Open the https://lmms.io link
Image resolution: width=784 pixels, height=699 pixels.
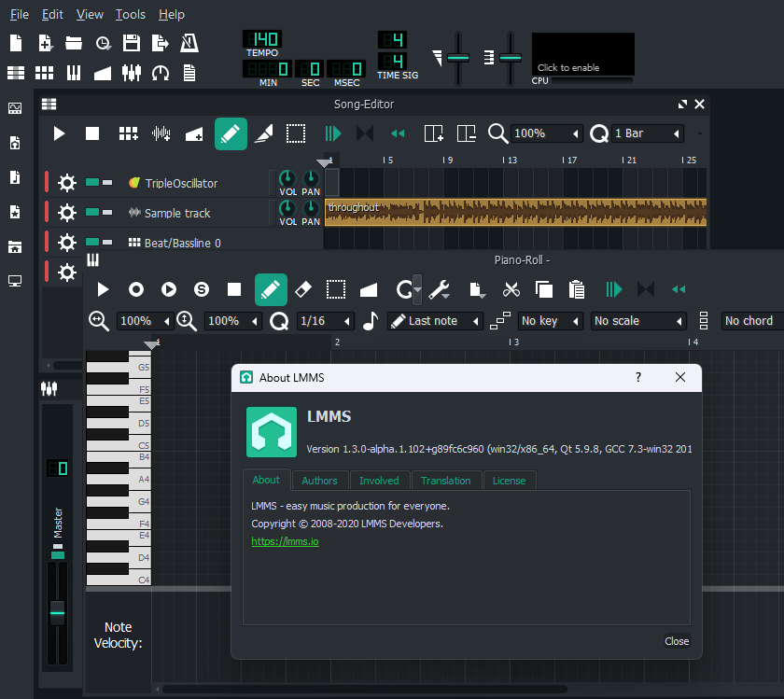[285, 541]
